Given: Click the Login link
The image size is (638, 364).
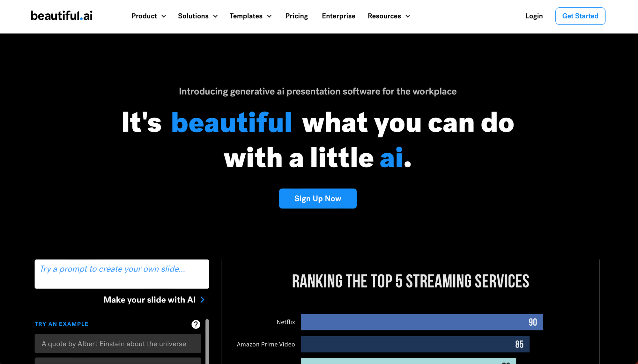Looking at the screenshot, I should tap(534, 16).
